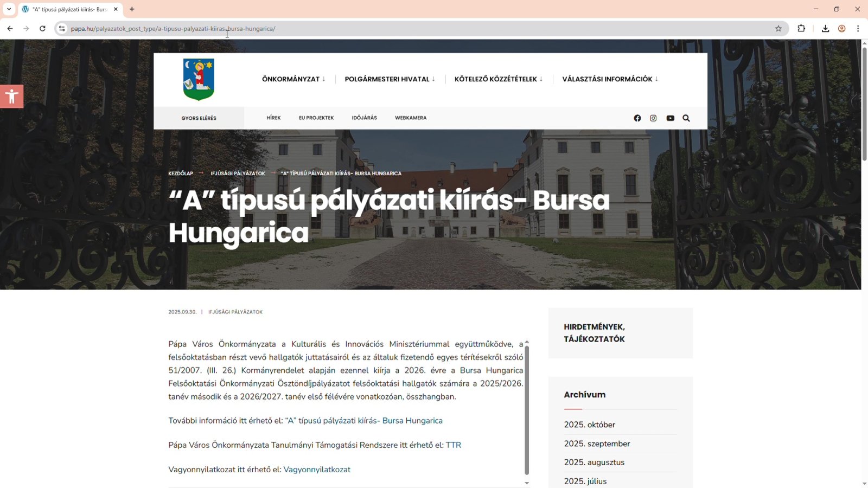
Task: Select 2025. szeptember in the Archívum
Action: coord(597,444)
